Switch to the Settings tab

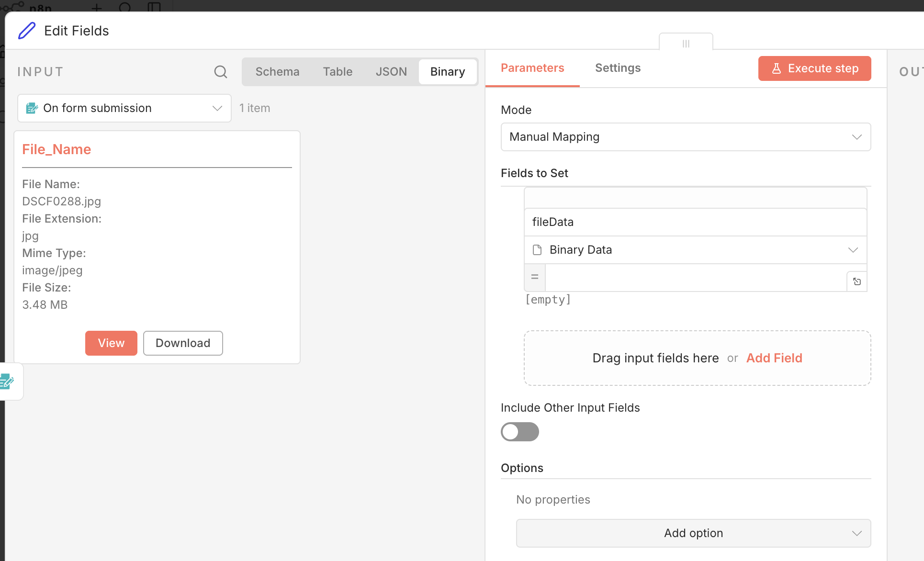(618, 68)
